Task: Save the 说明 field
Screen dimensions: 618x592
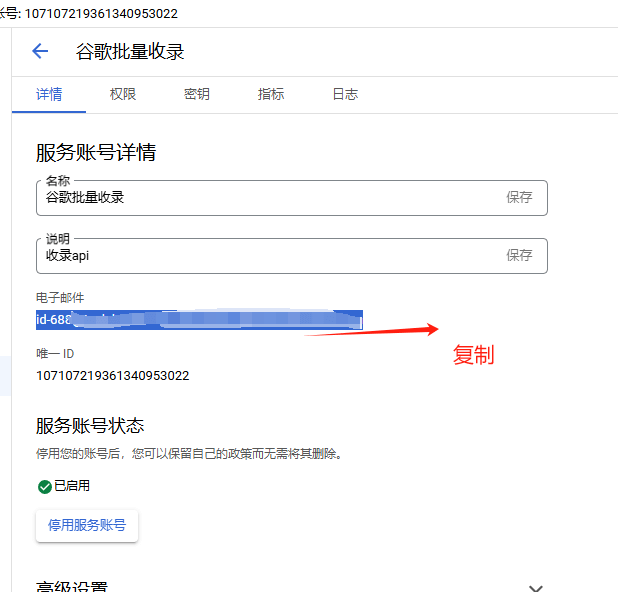Action: (x=519, y=255)
